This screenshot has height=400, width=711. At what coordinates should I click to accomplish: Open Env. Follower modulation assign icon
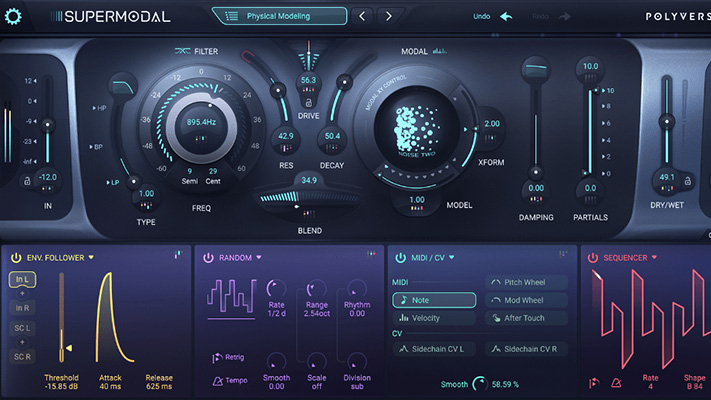pos(178,255)
